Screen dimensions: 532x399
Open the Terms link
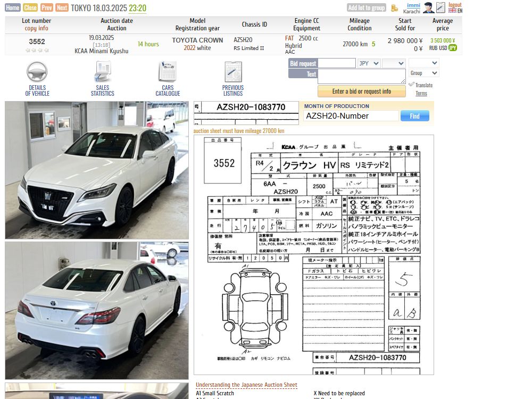pyautogui.click(x=421, y=93)
